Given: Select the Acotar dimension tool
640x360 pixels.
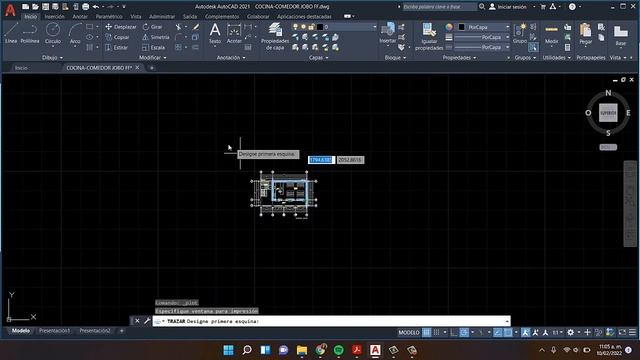Looking at the screenshot, I should coord(234,33).
